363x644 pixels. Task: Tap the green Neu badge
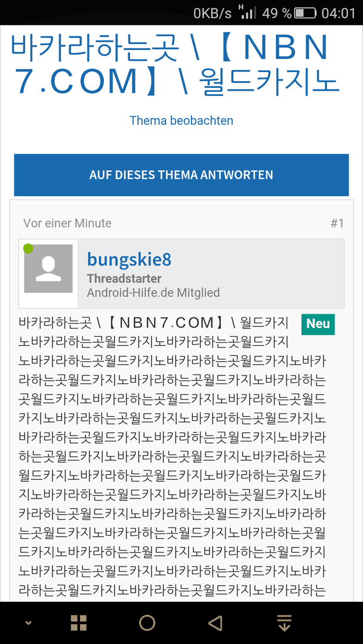tap(318, 324)
